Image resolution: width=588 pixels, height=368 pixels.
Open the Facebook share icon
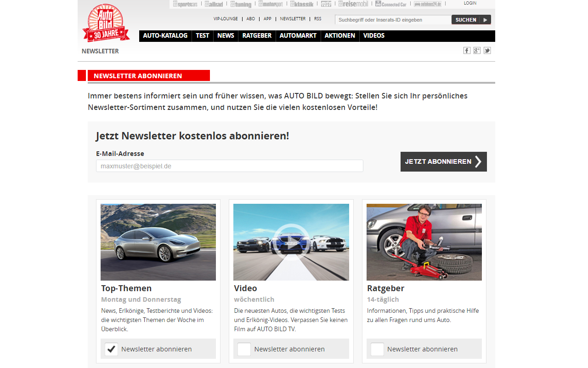tap(467, 51)
